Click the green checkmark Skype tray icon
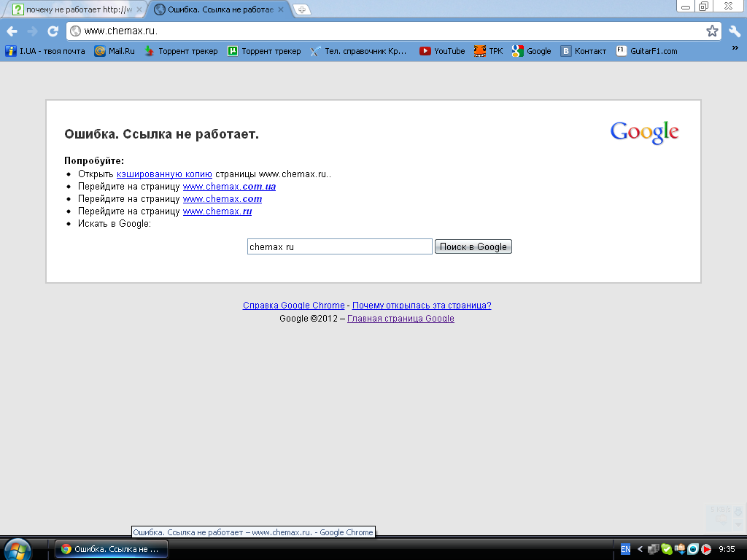This screenshot has height=560, width=747. click(667, 549)
